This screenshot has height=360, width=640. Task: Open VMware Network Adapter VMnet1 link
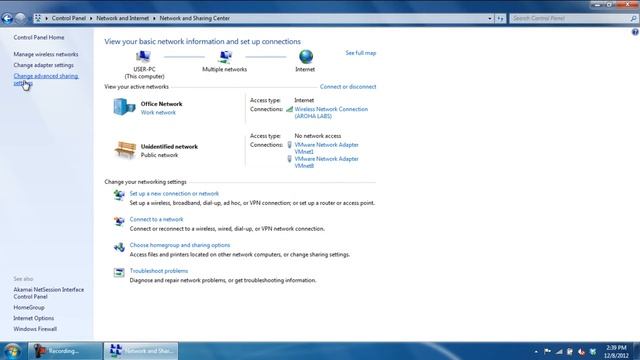327,148
